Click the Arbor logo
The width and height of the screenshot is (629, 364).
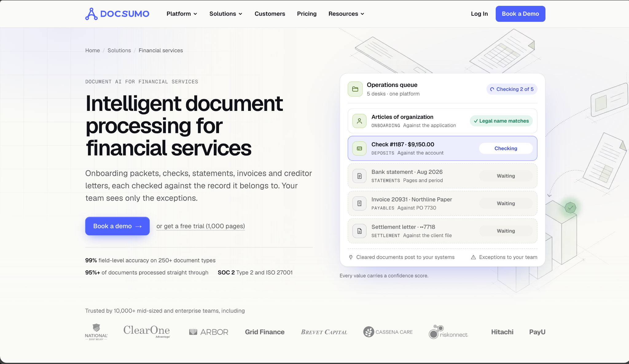(x=209, y=332)
